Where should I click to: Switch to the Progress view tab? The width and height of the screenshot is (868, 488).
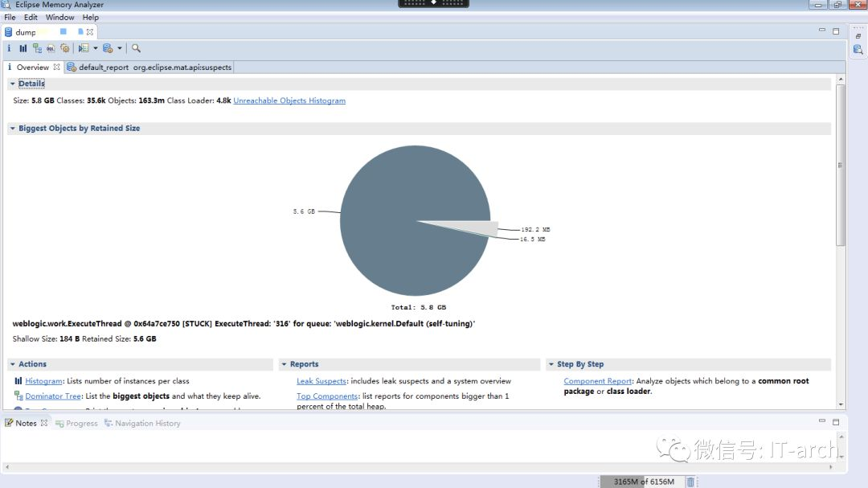(x=76, y=423)
